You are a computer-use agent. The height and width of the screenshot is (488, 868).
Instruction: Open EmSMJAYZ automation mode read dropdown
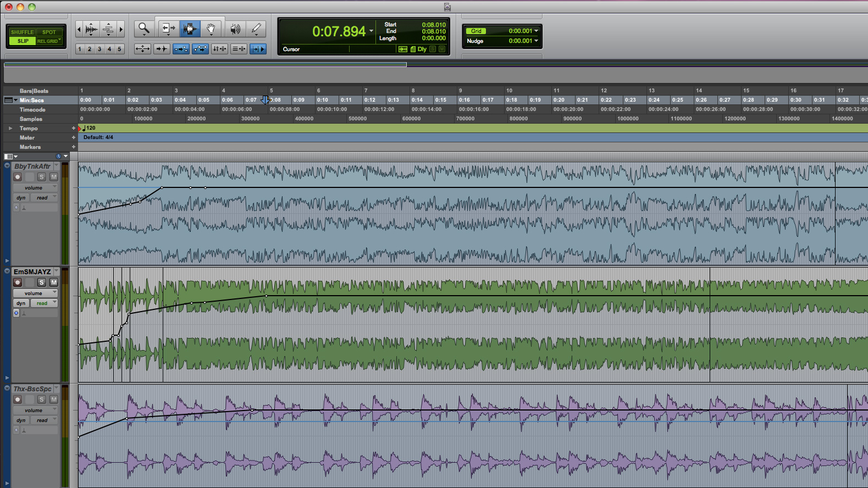coord(44,303)
